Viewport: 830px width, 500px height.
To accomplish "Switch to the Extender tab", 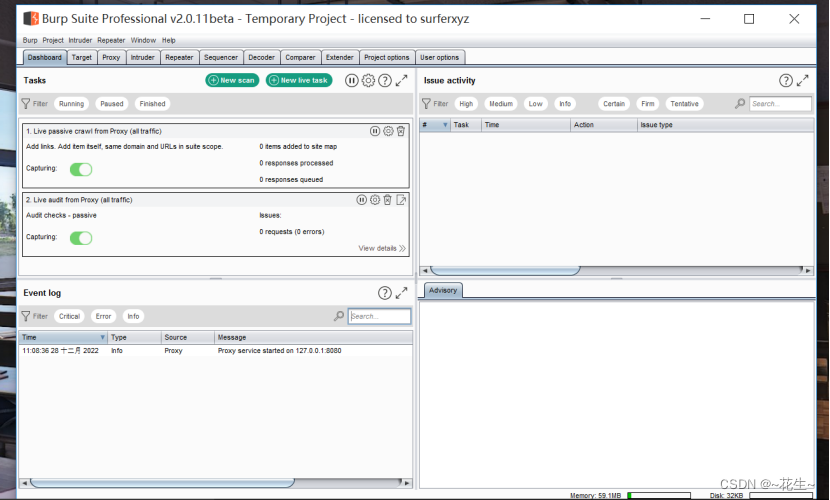I will [339, 57].
